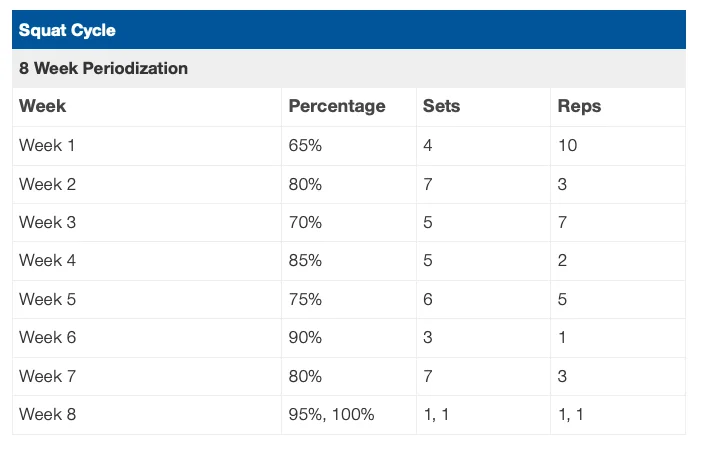Click the Sets column header
Screen dimensions: 705x451
tap(441, 106)
